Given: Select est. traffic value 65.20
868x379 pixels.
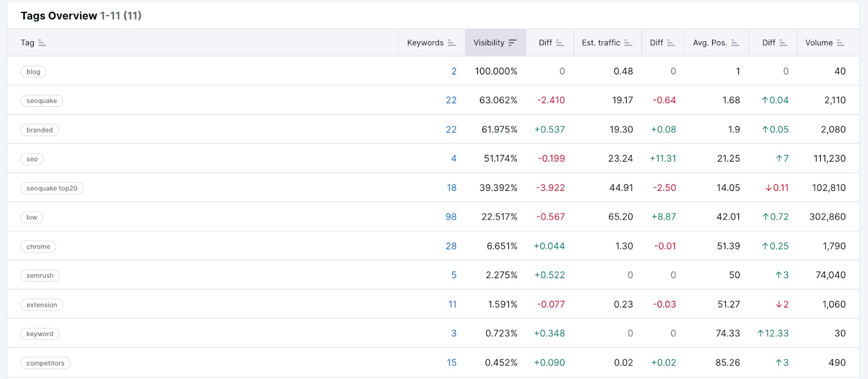Looking at the screenshot, I should [x=621, y=217].
